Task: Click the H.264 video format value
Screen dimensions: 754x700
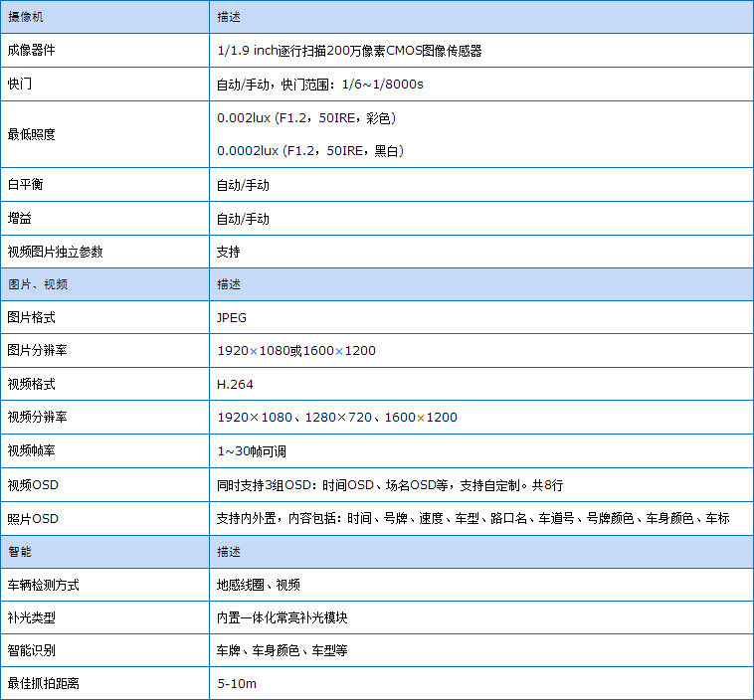Action: (x=234, y=385)
